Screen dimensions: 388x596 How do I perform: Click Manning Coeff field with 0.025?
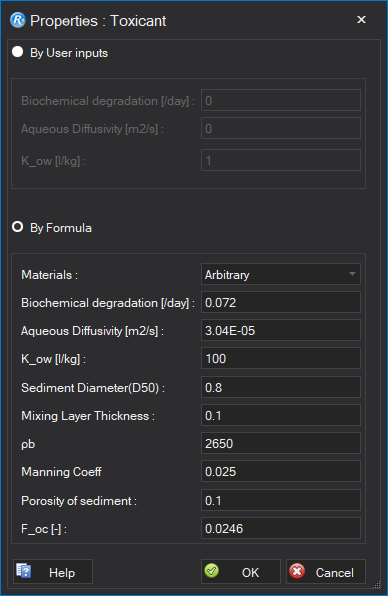(x=280, y=471)
